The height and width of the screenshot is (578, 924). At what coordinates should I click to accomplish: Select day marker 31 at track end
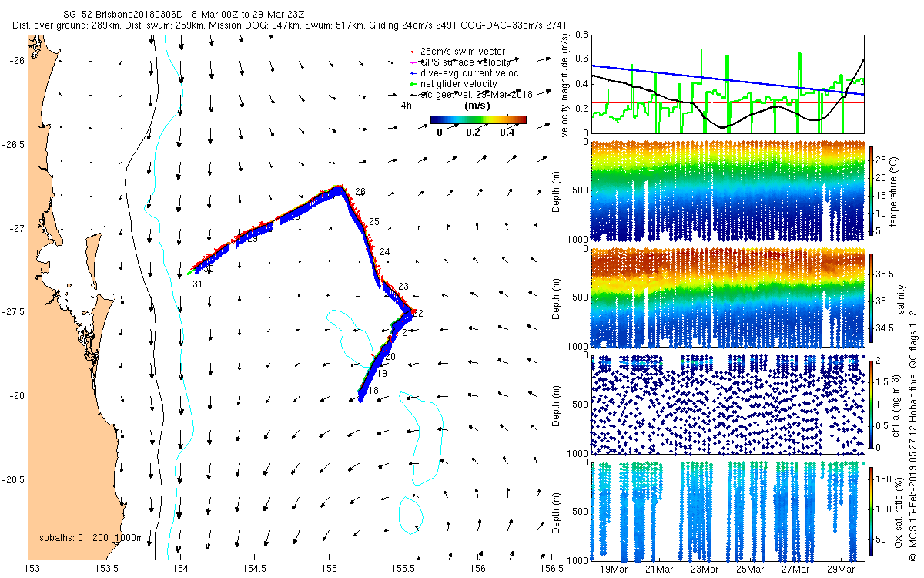[197, 284]
